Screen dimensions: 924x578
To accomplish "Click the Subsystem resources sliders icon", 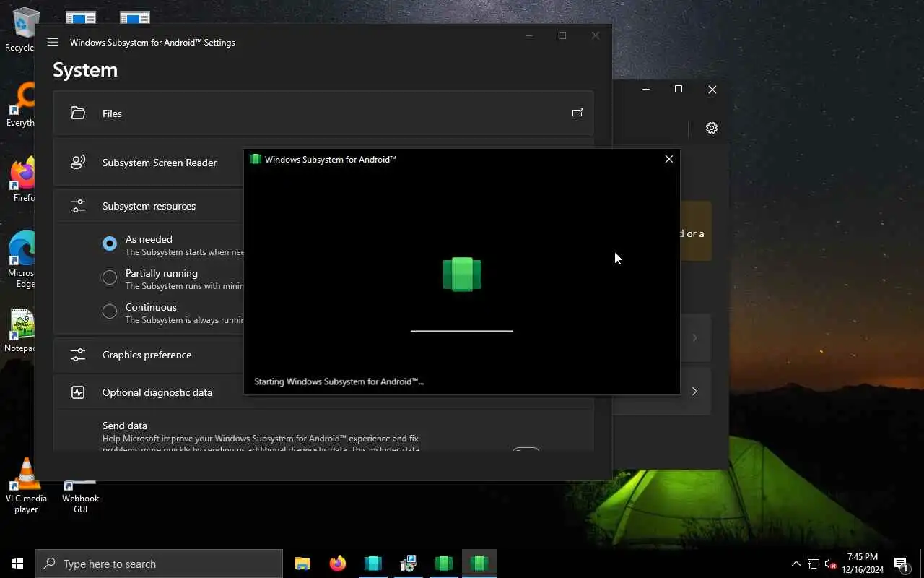I will pos(78,206).
